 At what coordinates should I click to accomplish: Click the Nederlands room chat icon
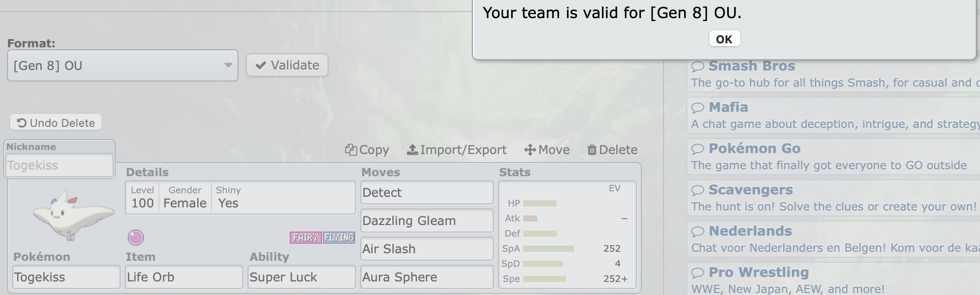point(698,232)
